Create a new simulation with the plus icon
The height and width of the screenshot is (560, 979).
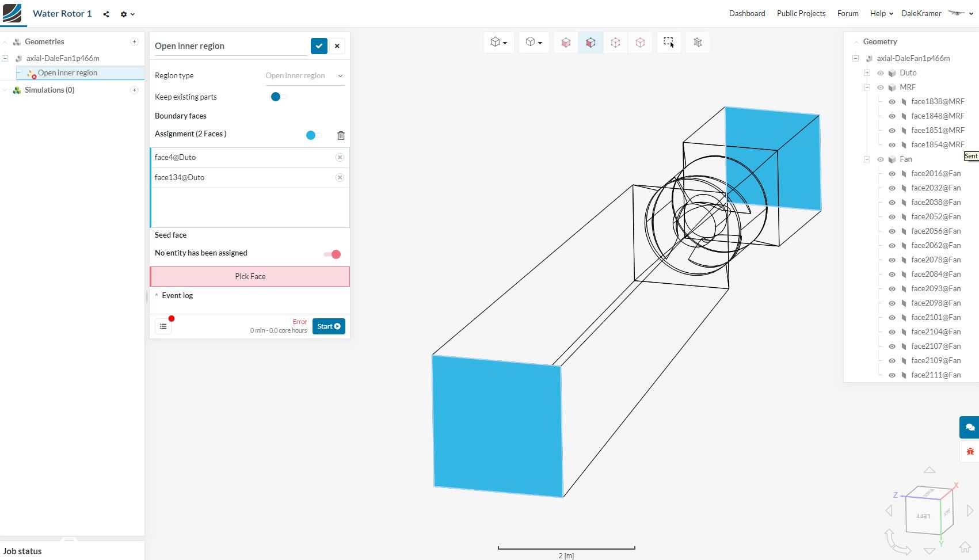click(x=134, y=90)
